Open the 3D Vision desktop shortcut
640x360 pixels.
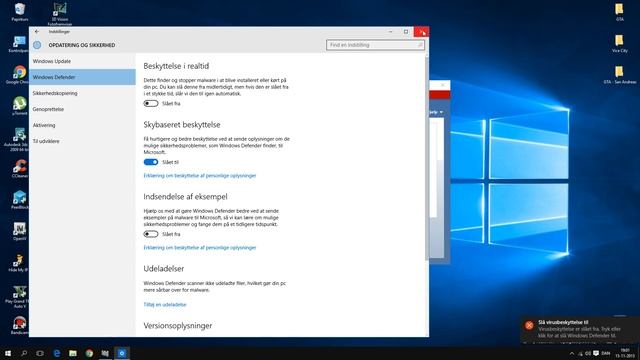point(60,13)
